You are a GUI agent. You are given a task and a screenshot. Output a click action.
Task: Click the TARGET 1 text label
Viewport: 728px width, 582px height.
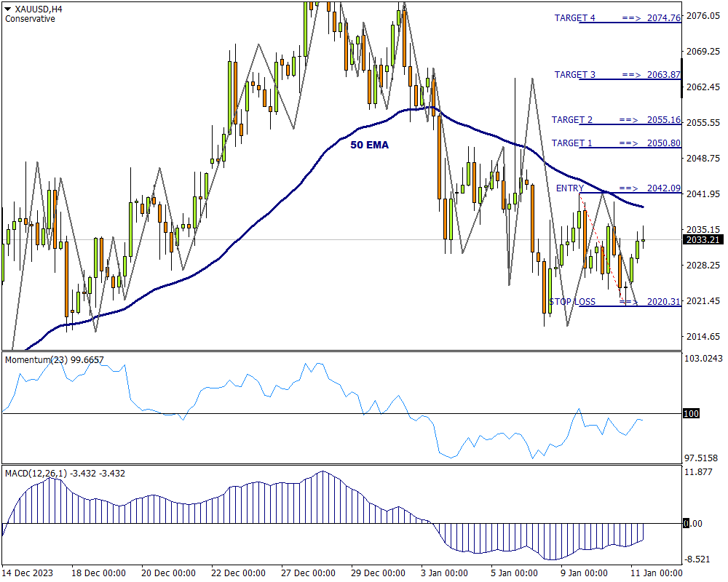point(571,143)
